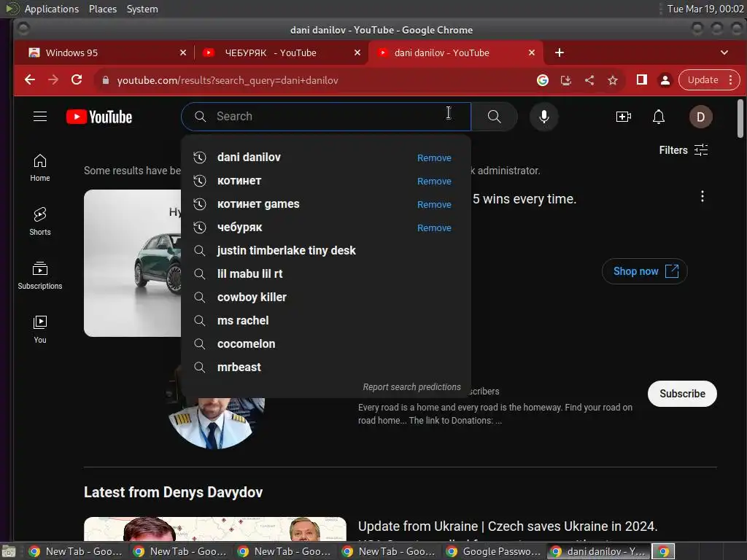The height and width of the screenshot is (560, 747).
Task: Open the ad's three-dot options menu
Action: [703, 196]
